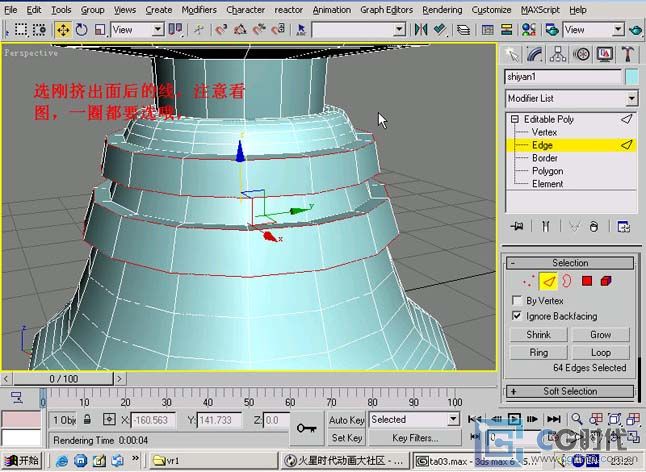Collapse the Selection rollout

coord(570,263)
